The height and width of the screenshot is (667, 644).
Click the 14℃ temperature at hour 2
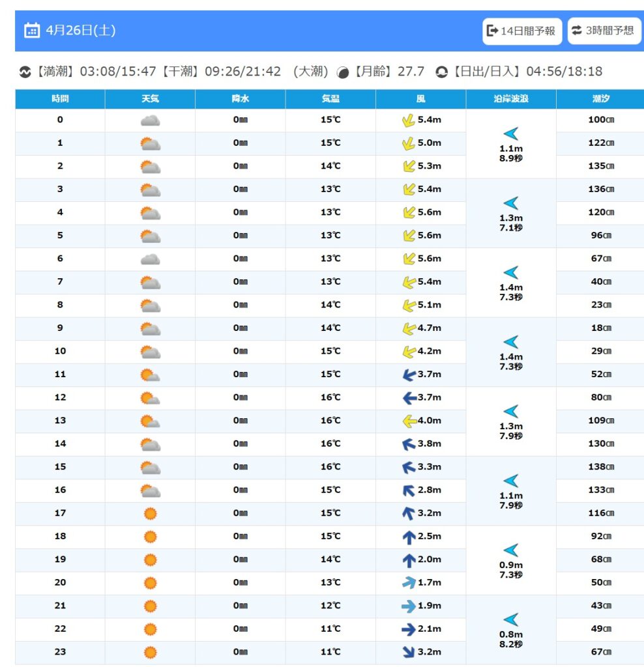pyautogui.click(x=330, y=166)
